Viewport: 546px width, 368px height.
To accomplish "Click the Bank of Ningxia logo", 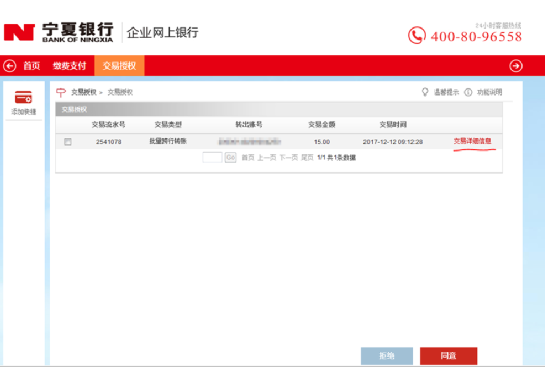I will (58, 32).
